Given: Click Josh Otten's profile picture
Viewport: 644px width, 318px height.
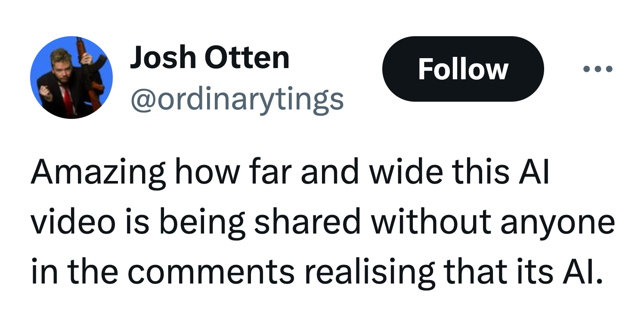Looking at the screenshot, I should [71, 77].
